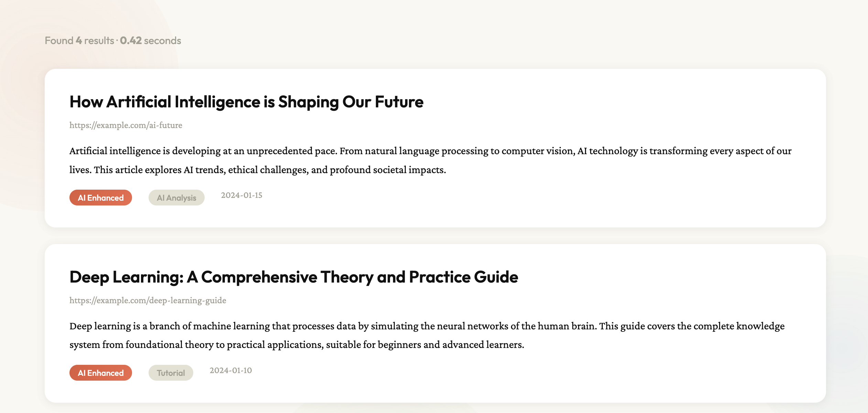Click the word 'Found' in results summary

pyautogui.click(x=59, y=41)
